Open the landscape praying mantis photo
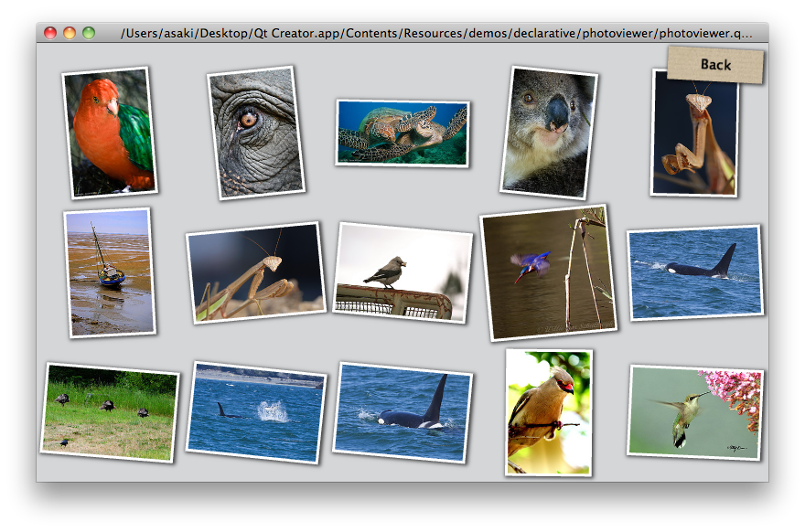 click(x=256, y=272)
